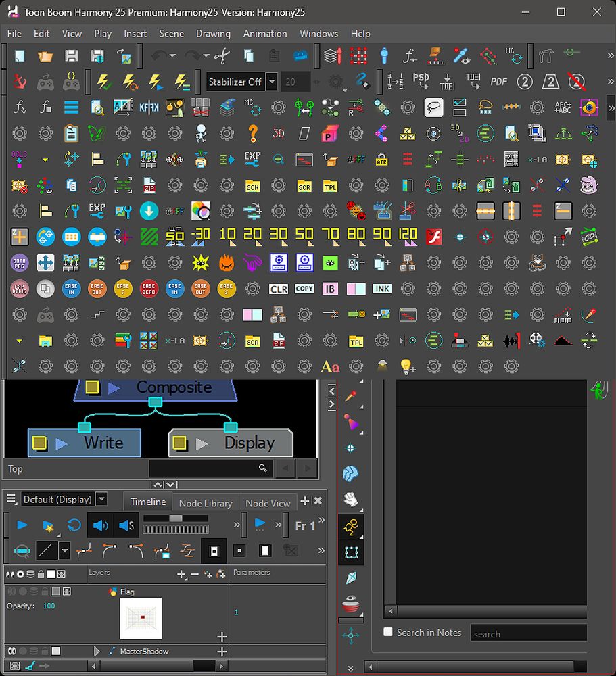Add a view using the plus beside Node View
The width and height of the screenshot is (616, 676).
point(304,500)
